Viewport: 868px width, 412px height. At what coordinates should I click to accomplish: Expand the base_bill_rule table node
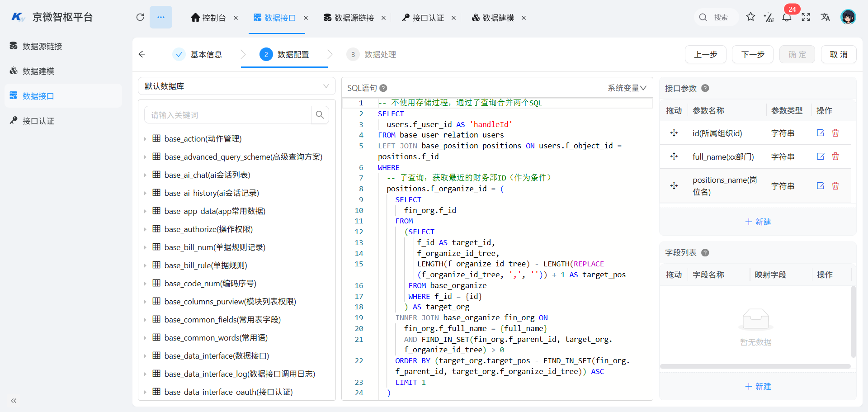pos(145,265)
